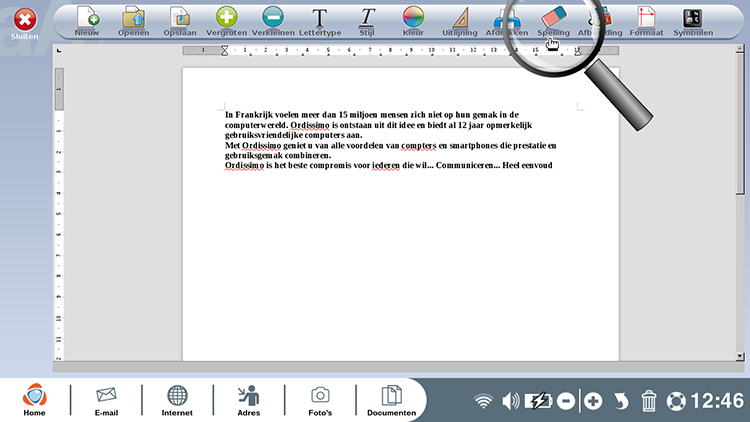Insert an image with Afbeelding
Viewport: 750px width, 422px height.
(600, 21)
